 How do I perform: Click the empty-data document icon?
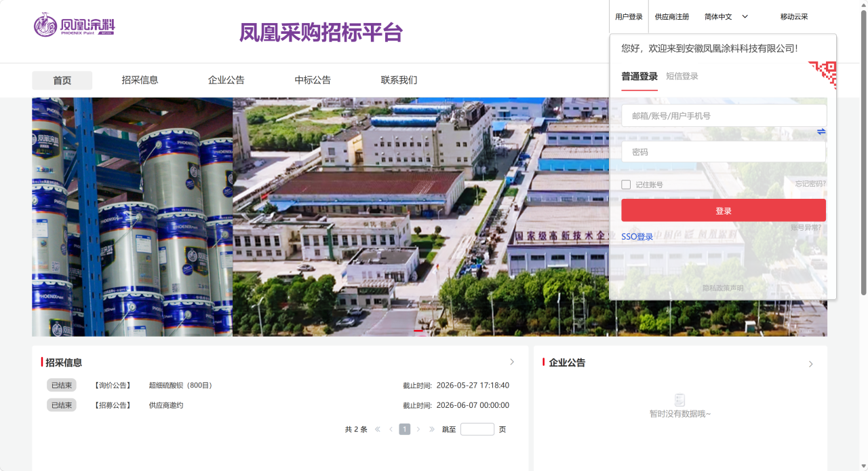click(680, 400)
